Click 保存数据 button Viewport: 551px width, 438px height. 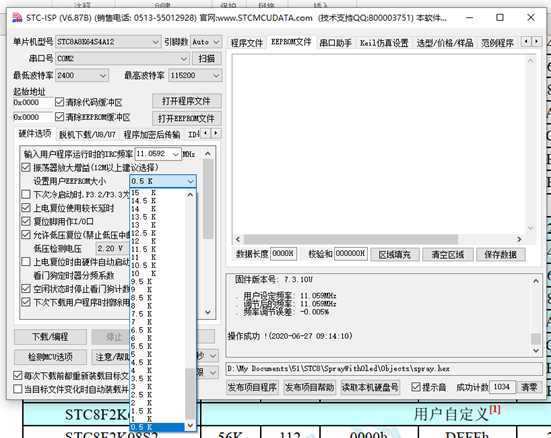501,255
